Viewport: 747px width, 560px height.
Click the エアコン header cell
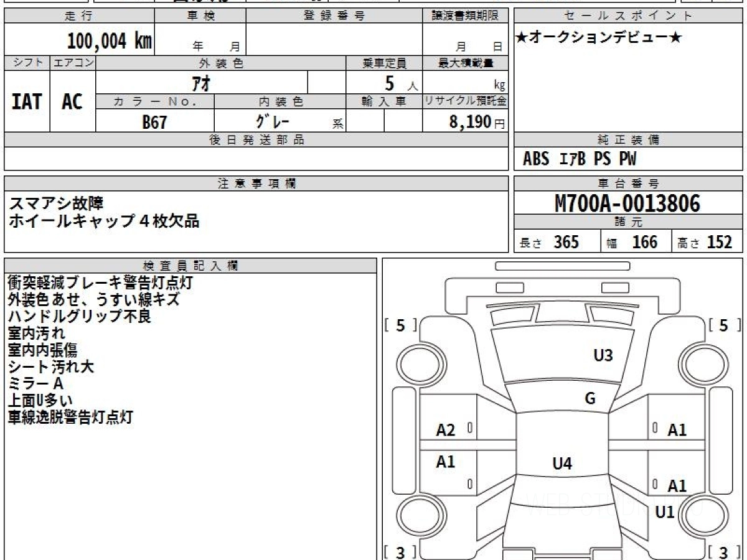point(73,63)
